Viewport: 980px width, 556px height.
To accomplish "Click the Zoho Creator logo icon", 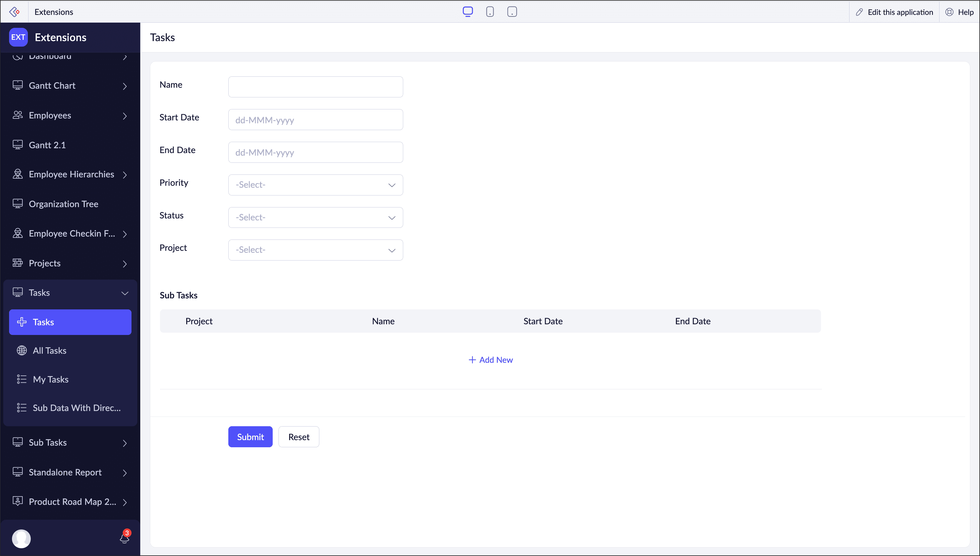I will (x=14, y=12).
